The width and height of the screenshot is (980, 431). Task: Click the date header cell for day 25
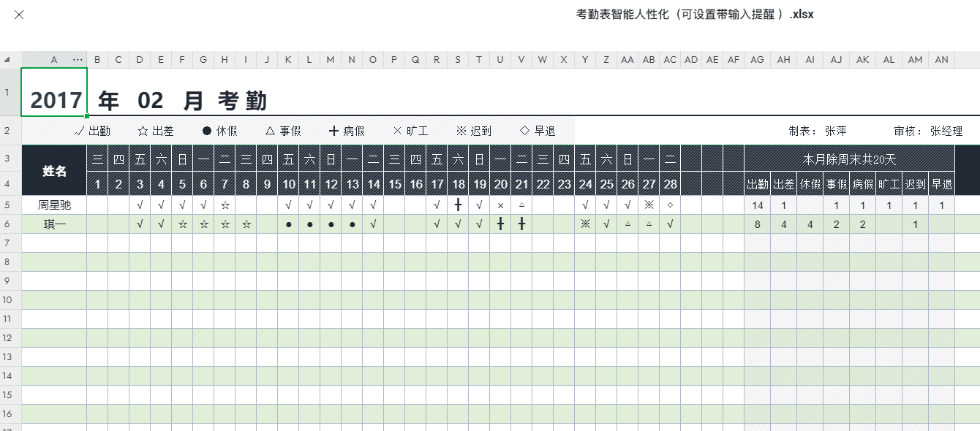(x=606, y=184)
